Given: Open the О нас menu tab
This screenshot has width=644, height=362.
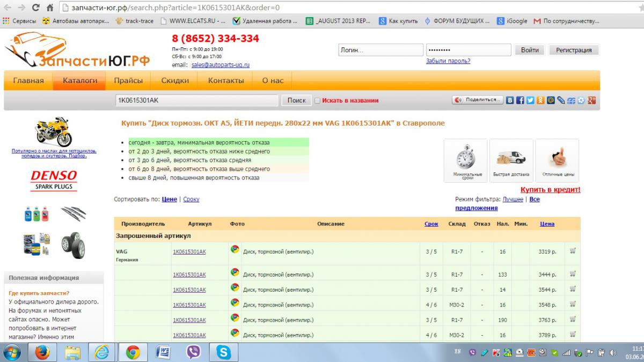Looking at the screenshot, I should (x=273, y=81).
